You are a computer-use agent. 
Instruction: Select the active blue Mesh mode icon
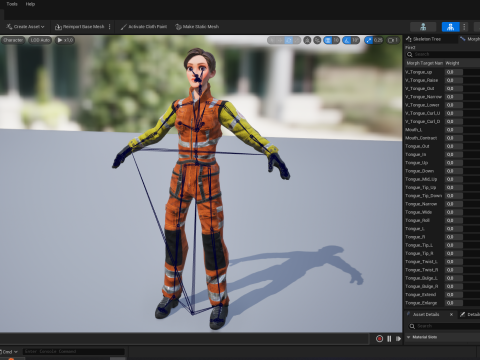(x=450, y=27)
